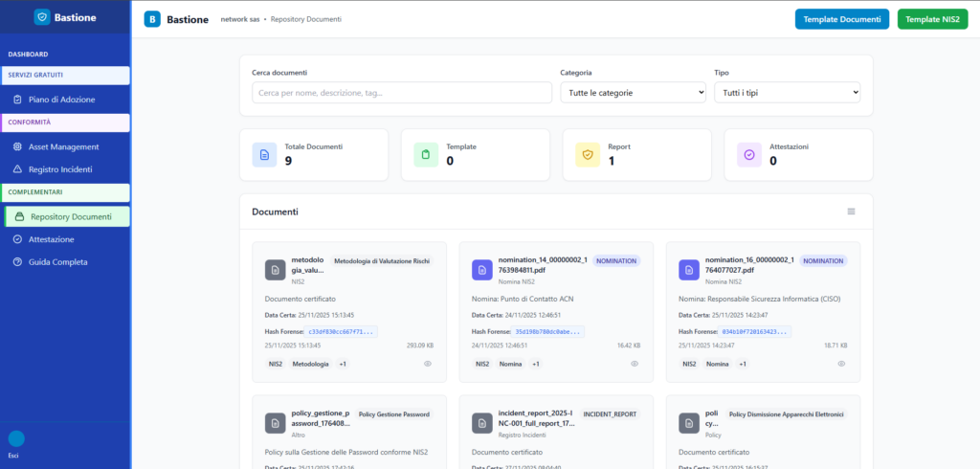Click the user avatar above Esci

pyautogui.click(x=16, y=439)
